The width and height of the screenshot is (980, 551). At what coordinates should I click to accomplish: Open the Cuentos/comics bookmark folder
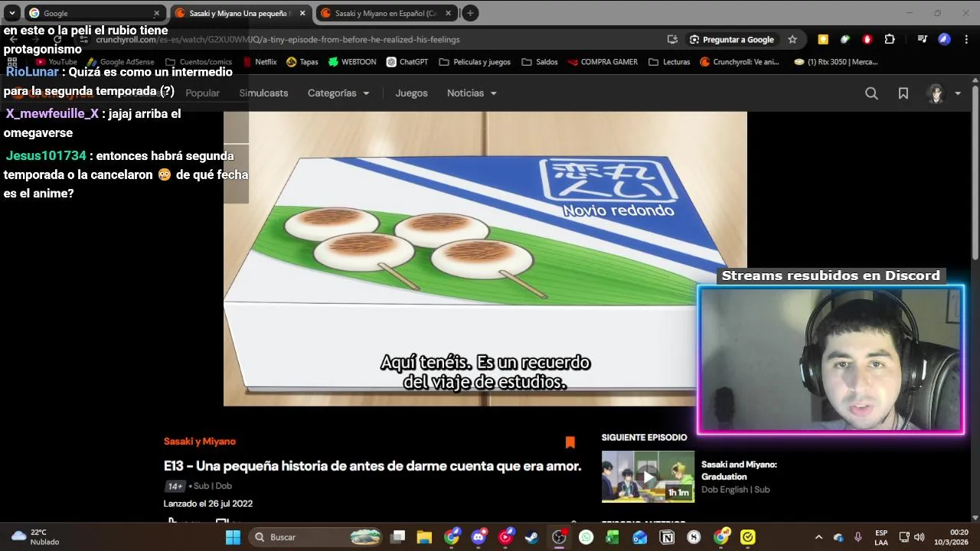(199, 62)
